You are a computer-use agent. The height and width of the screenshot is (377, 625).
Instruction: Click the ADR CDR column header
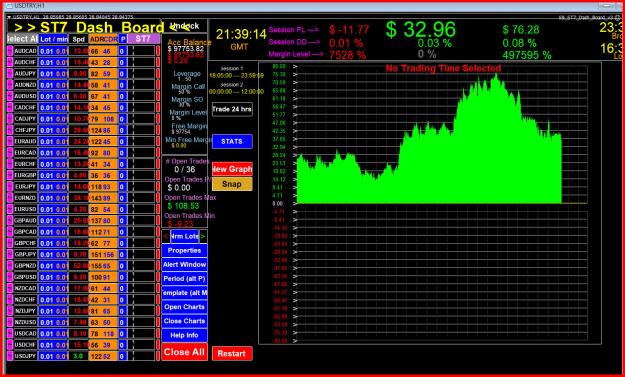[x=104, y=39]
